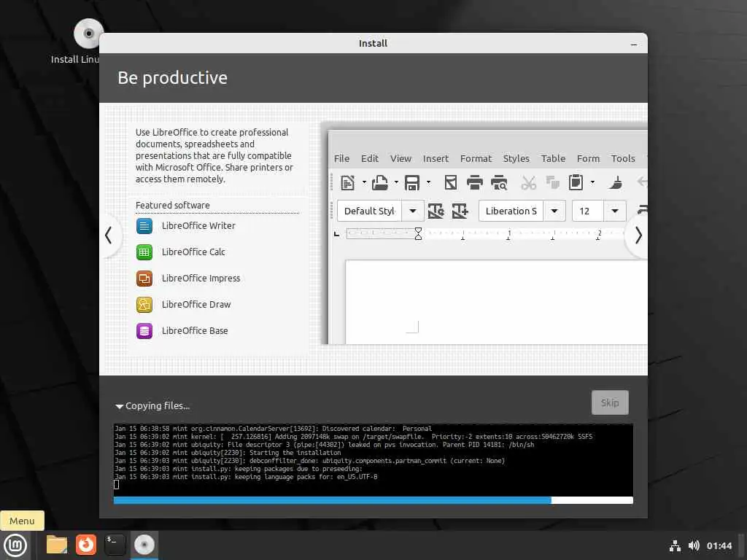Click the Clone Formatting brush icon
The height and width of the screenshot is (560, 747).
(616, 182)
